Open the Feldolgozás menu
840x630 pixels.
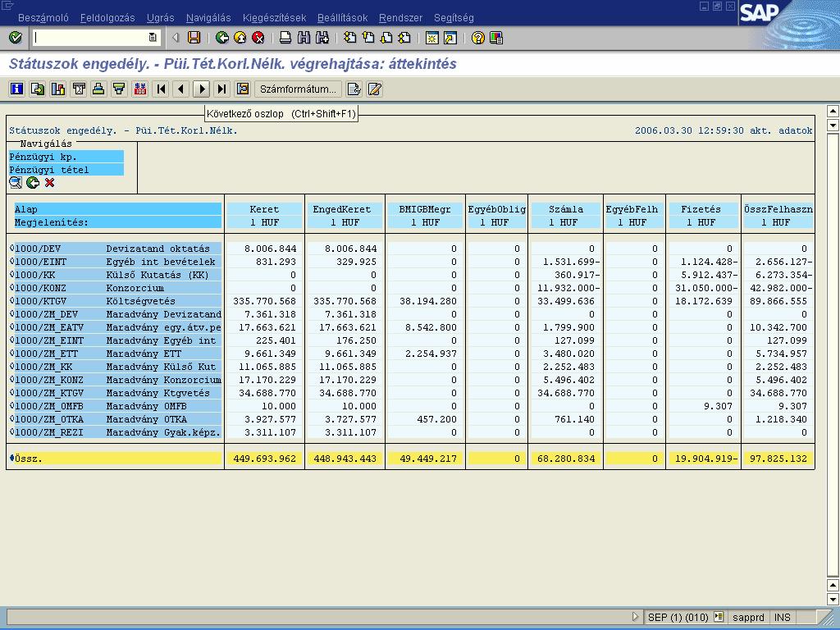(107, 18)
